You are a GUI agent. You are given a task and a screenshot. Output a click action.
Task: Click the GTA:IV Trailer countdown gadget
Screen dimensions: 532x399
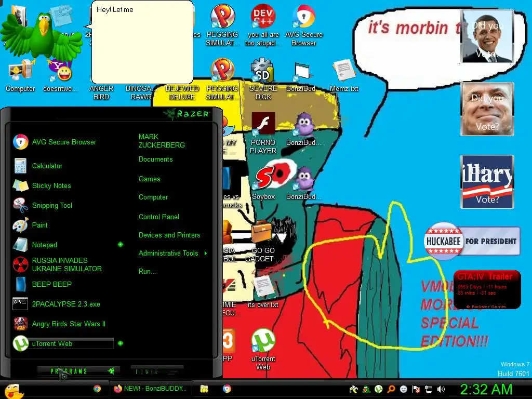click(487, 289)
